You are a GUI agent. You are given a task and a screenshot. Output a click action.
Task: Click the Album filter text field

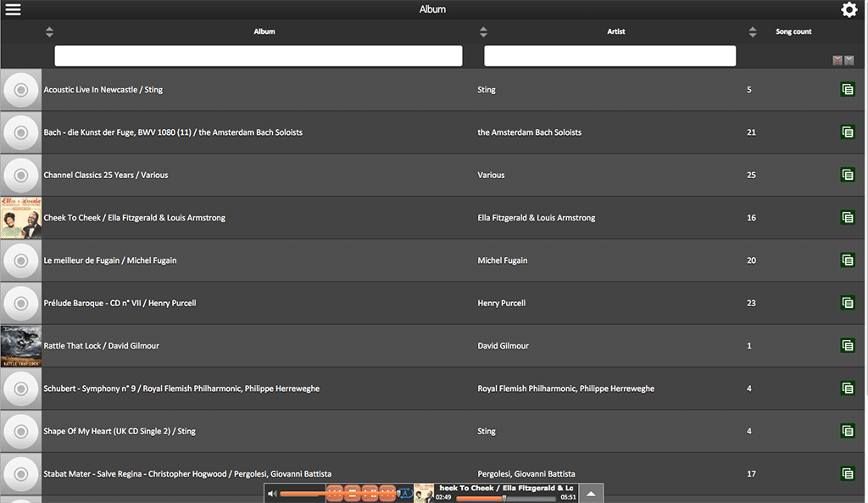(259, 56)
